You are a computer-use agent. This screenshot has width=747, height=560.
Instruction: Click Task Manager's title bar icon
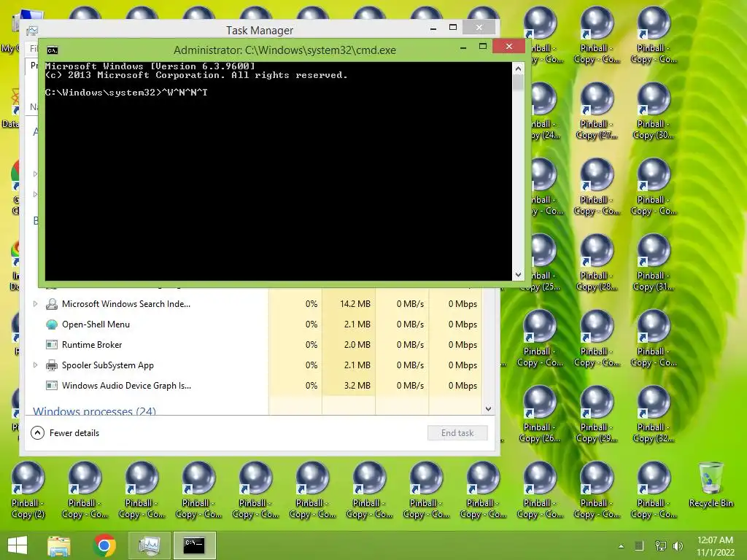tap(32, 31)
